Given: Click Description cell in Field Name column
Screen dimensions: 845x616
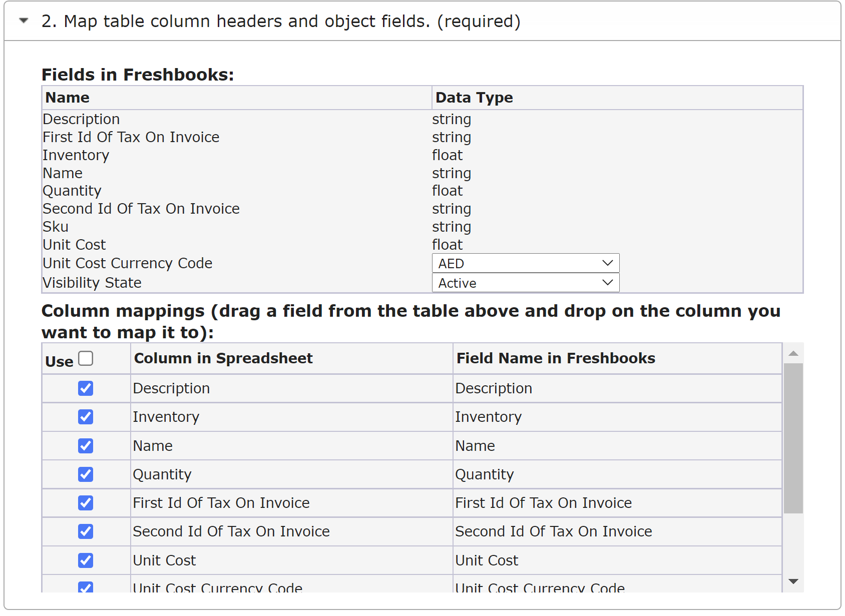Looking at the screenshot, I should pyautogui.click(x=617, y=388).
